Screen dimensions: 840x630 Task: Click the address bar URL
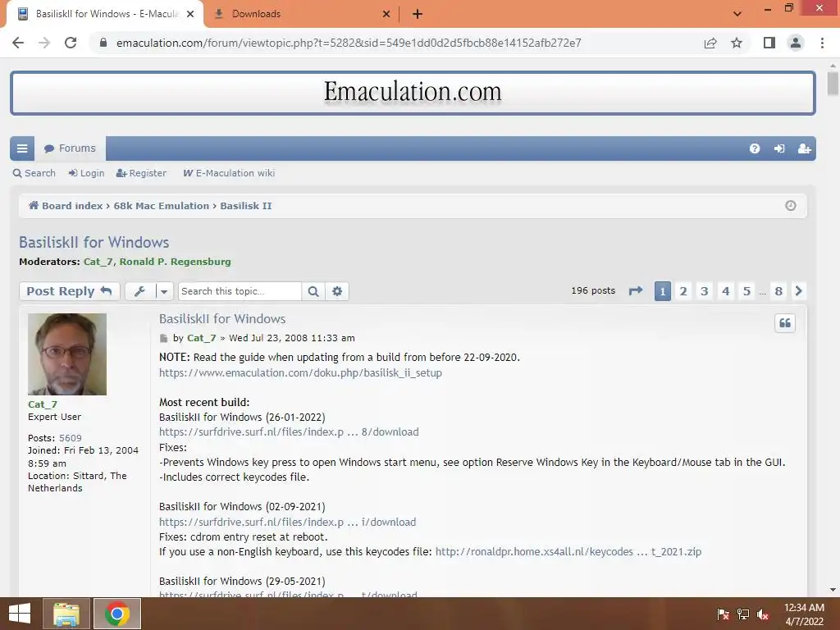[349, 43]
